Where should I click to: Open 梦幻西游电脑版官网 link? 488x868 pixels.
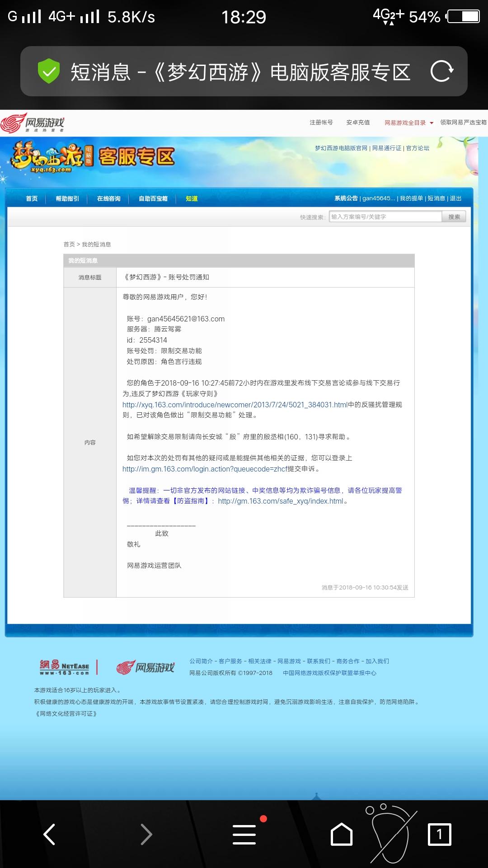[341, 148]
